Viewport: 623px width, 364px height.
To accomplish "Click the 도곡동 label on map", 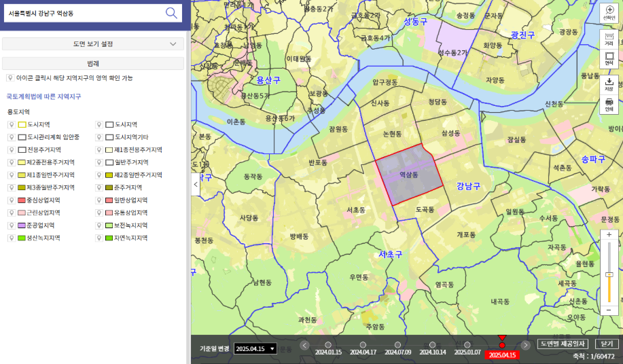I will [x=425, y=209].
